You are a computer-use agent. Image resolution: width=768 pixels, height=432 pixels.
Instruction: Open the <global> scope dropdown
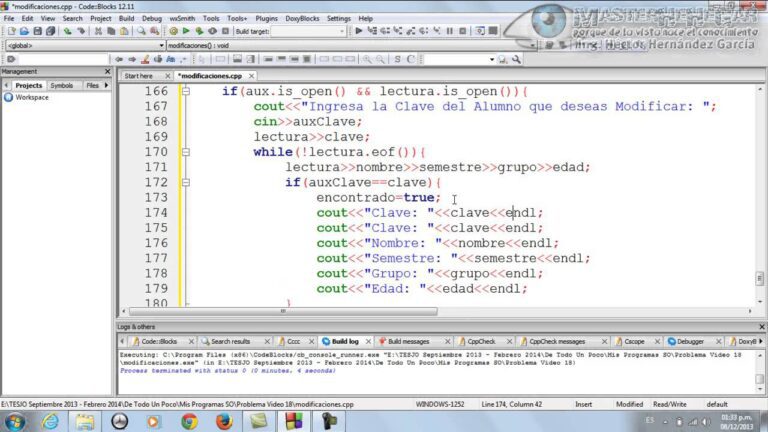click(x=85, y=46)
